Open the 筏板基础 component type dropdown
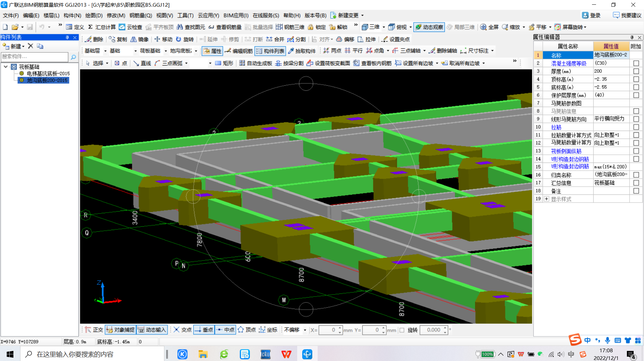This screenshot has width=644, height=361. click(166, 51)
